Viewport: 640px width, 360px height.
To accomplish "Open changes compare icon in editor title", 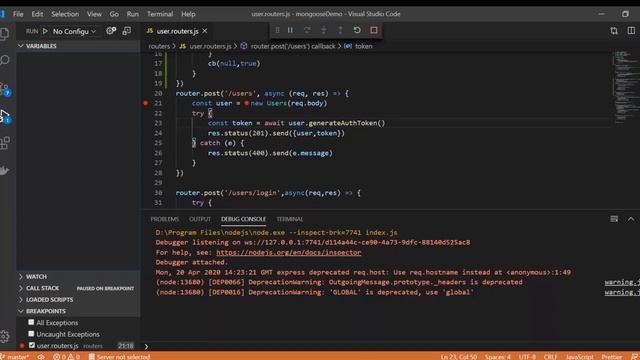I will tap(614, 31).
